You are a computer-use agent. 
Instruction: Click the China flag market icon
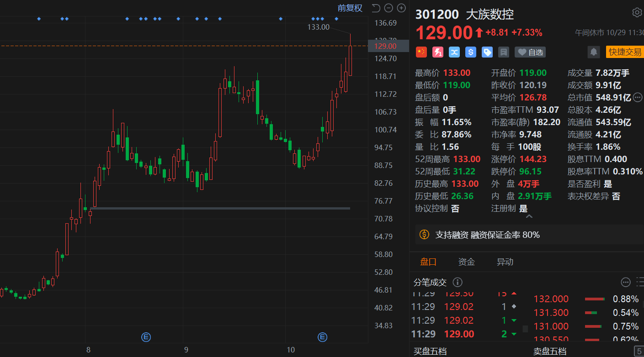click(421, 52)
